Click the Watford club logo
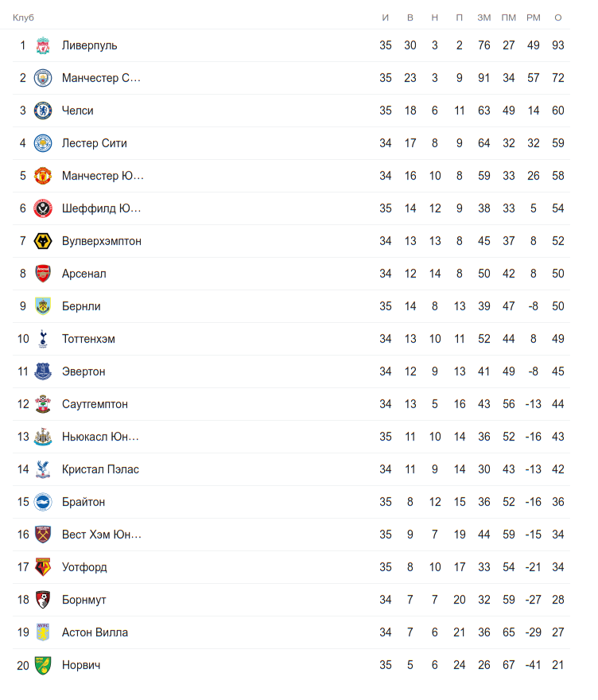The width and height of the screenshot is (598, 700). click(x=43, y=567)
